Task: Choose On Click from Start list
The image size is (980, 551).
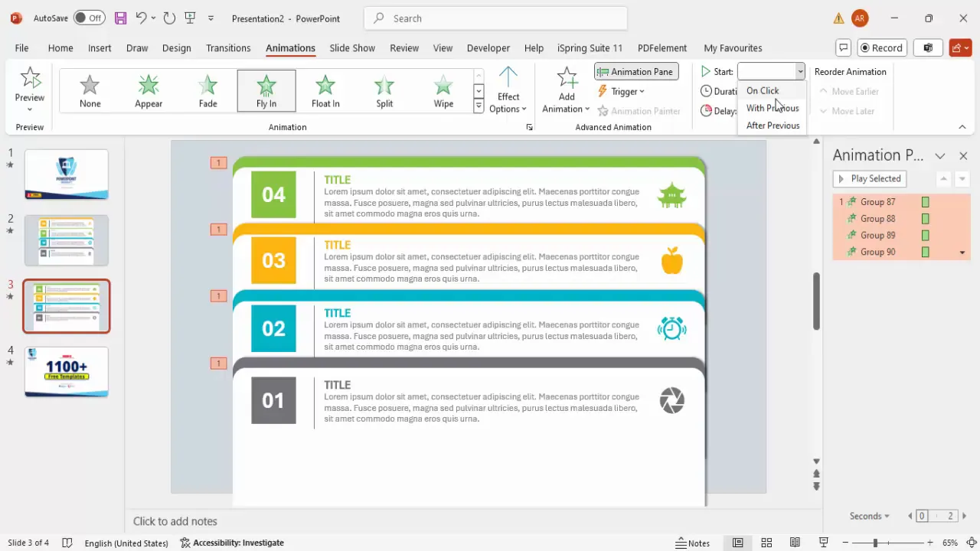Action: [x=772, y=90]
